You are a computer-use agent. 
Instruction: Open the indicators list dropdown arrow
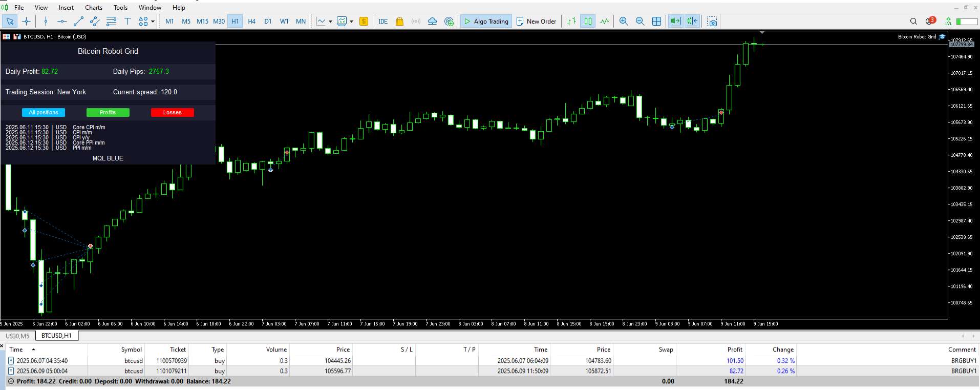[x=330, y=21]
